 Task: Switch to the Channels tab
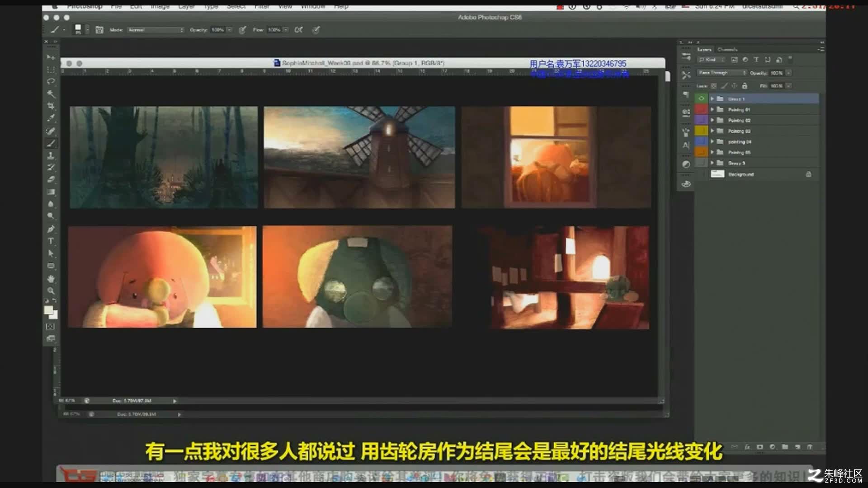point(727,49)
